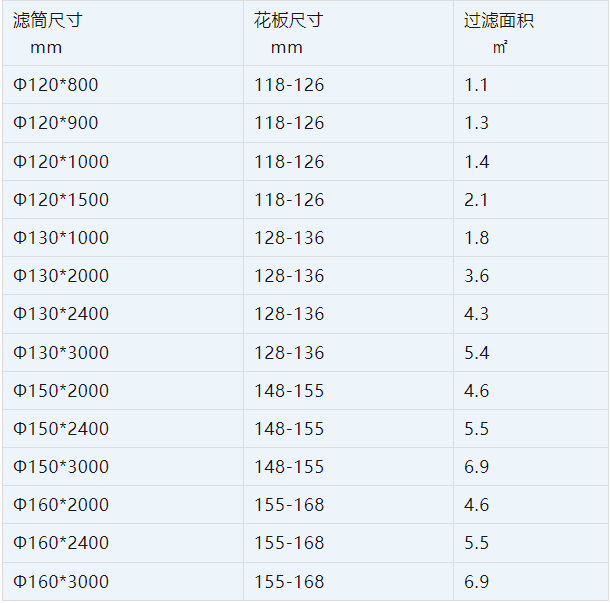Select the filter area value 1.1
This screenshot has height=603, width=610.
tap(476, 85)
